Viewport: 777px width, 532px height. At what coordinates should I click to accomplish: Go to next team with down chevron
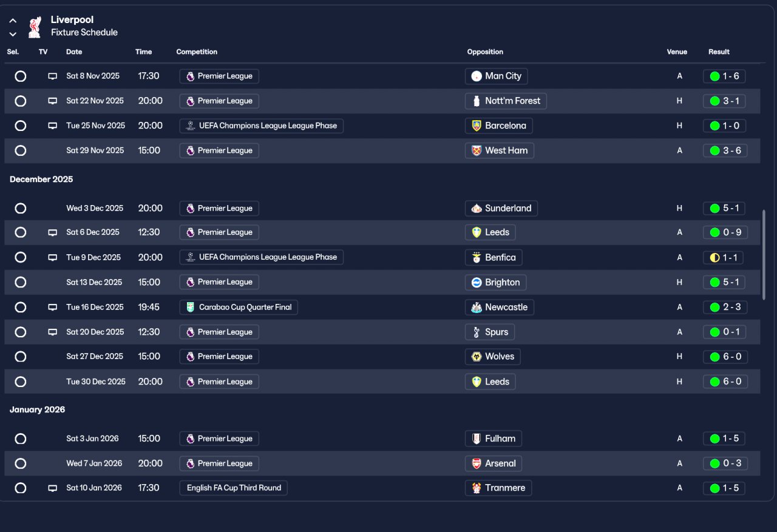pyautogui.click(x=13, y=34)
